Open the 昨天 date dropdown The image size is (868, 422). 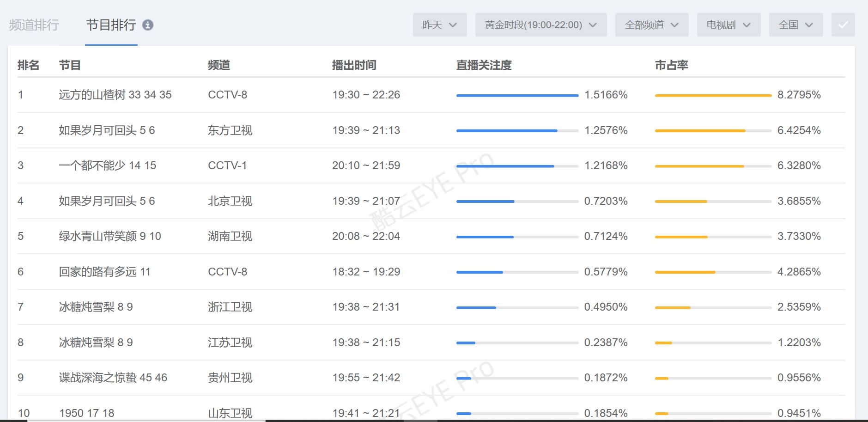point(440,25)
